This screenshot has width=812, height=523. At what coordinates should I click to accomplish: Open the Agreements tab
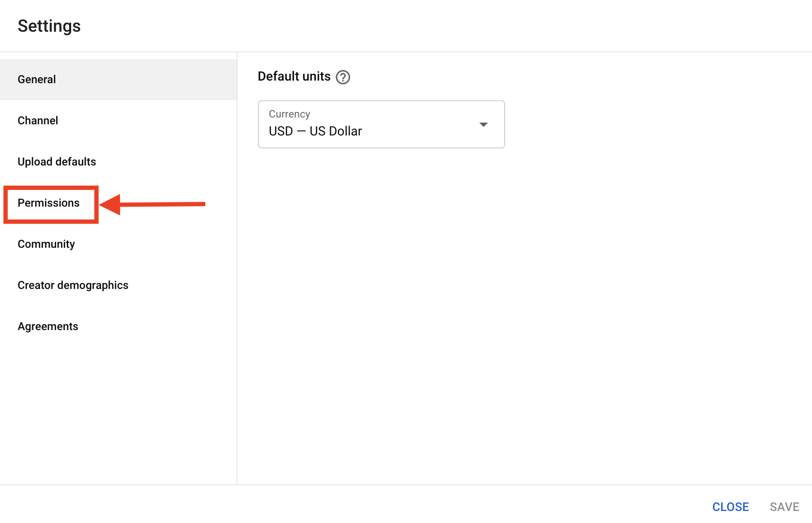point(118,327)
